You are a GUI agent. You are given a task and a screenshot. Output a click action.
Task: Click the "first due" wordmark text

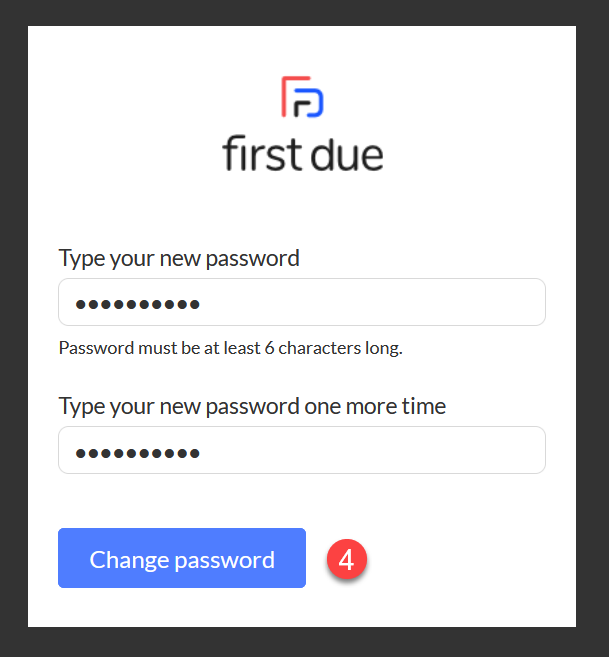(303, 154)
